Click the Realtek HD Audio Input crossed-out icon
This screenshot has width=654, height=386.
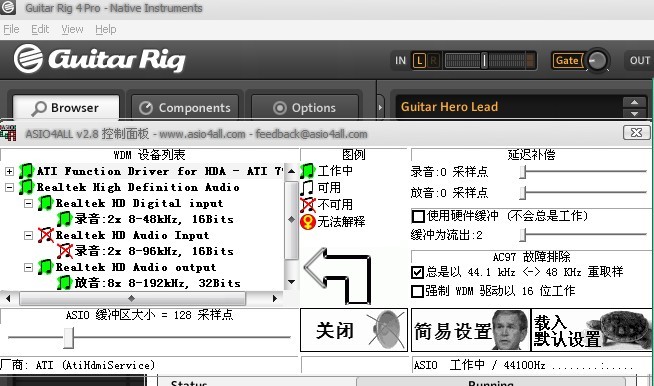(x=45, y=235)
